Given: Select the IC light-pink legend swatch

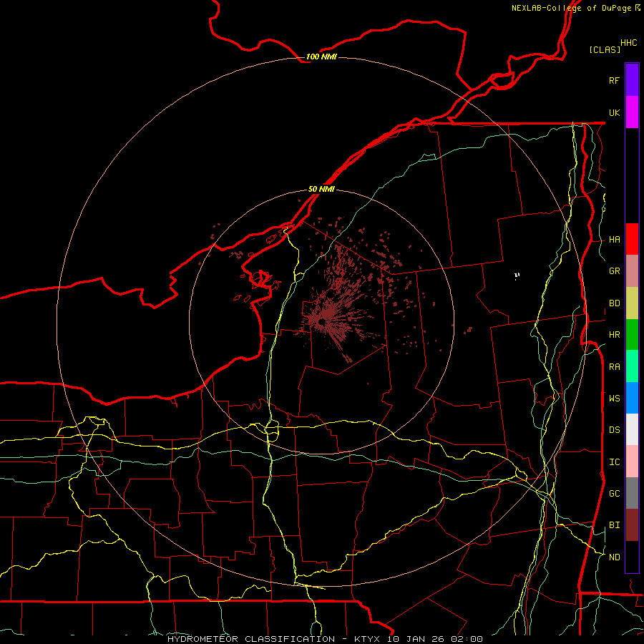Looking at the screenshot, I should coord(632,462).
